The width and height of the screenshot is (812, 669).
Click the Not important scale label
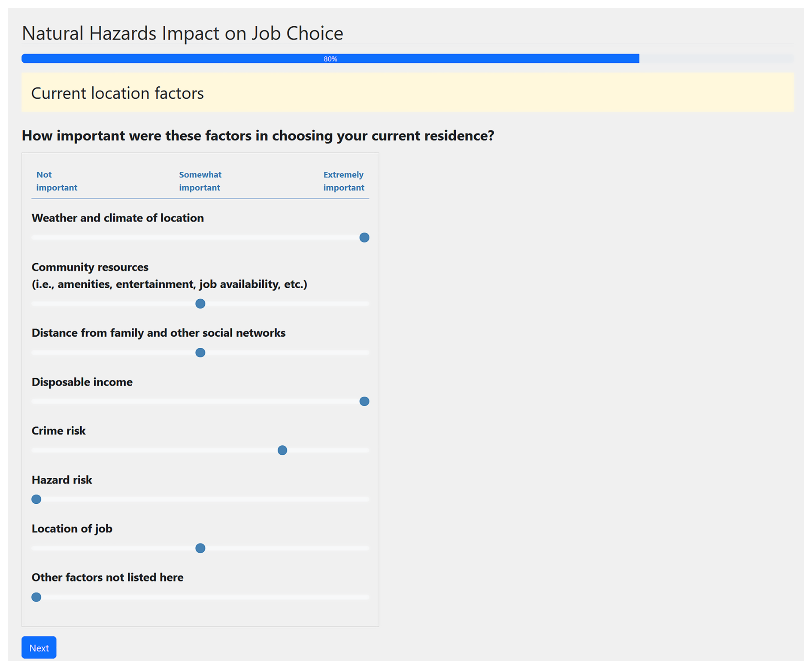56,181
